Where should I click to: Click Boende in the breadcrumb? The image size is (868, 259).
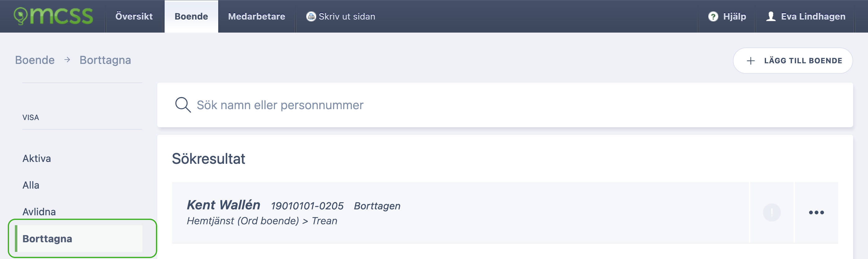pyautogui.click(x=35, y=60)
